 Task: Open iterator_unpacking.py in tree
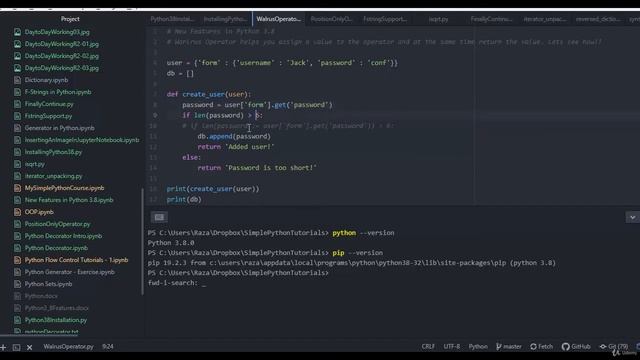(x=53, y=176)
